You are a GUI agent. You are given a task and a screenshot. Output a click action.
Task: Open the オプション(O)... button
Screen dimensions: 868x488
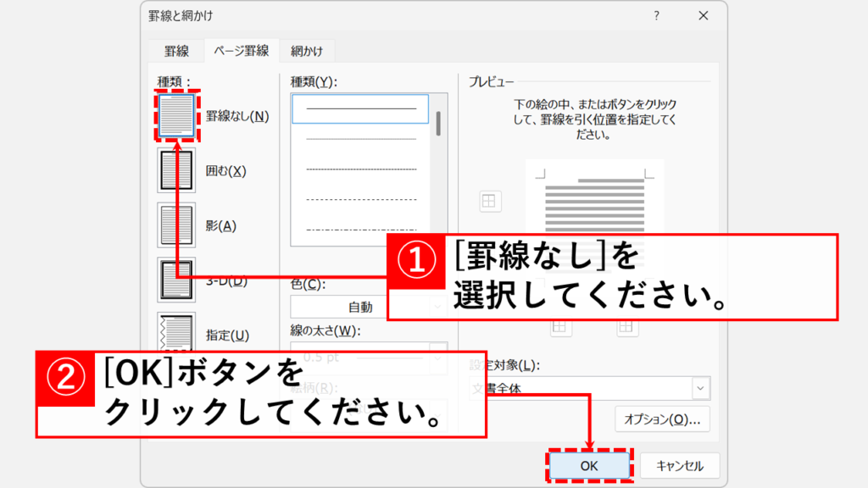(x=662, y=419)
